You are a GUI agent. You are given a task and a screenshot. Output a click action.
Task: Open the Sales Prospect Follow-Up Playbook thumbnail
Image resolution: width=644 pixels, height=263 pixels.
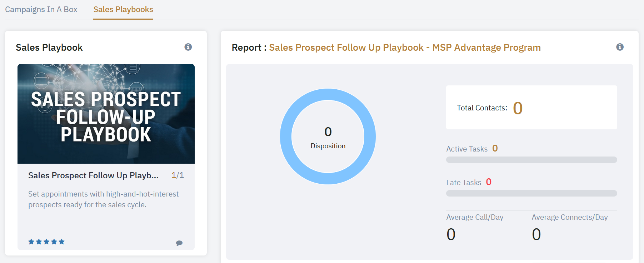106,114
